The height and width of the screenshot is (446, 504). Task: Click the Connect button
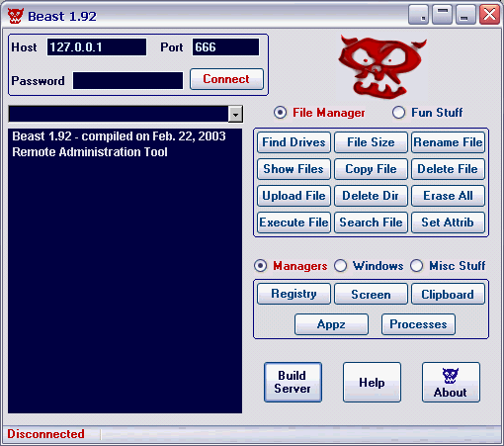point(226,79)
